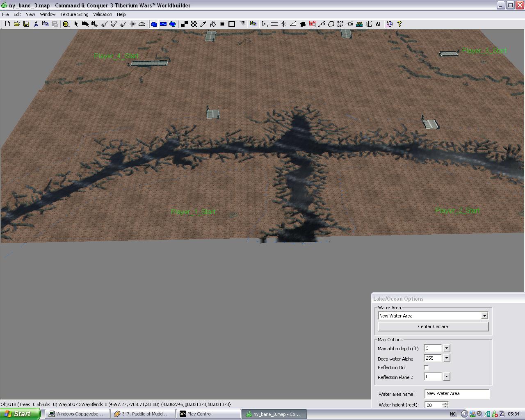Viewport: 525px width, 420px height.
Task: Select the ramp triangle tool
Action: coord(293,24)
